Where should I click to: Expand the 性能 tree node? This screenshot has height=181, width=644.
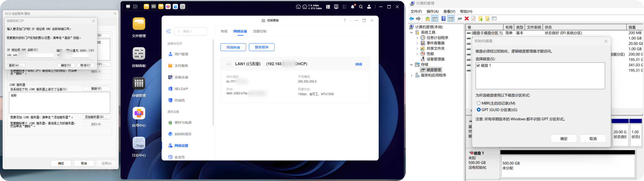[x=417, y=54]
